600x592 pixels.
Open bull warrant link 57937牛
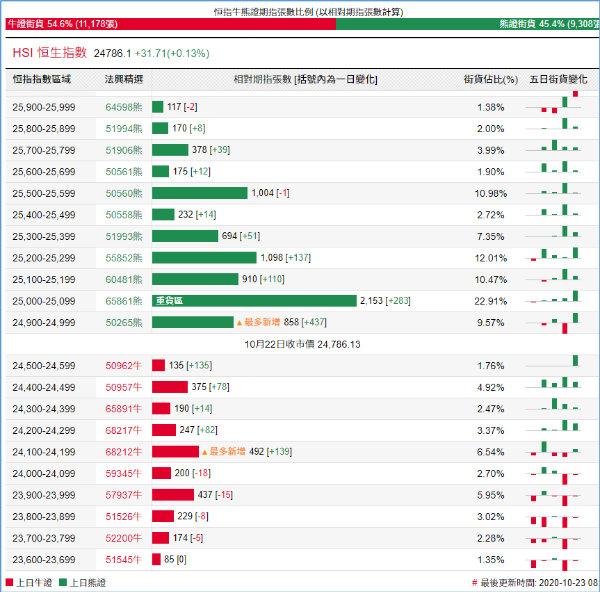point(124,495)
